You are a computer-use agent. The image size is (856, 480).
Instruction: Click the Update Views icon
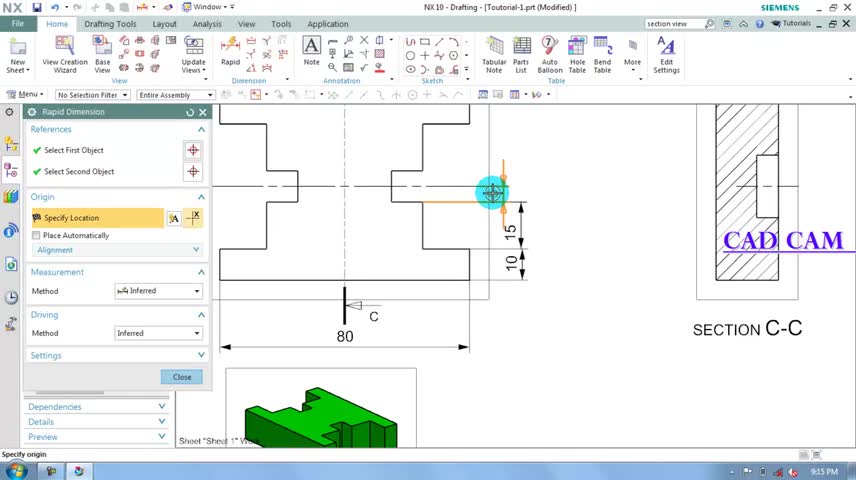(194, 55)
